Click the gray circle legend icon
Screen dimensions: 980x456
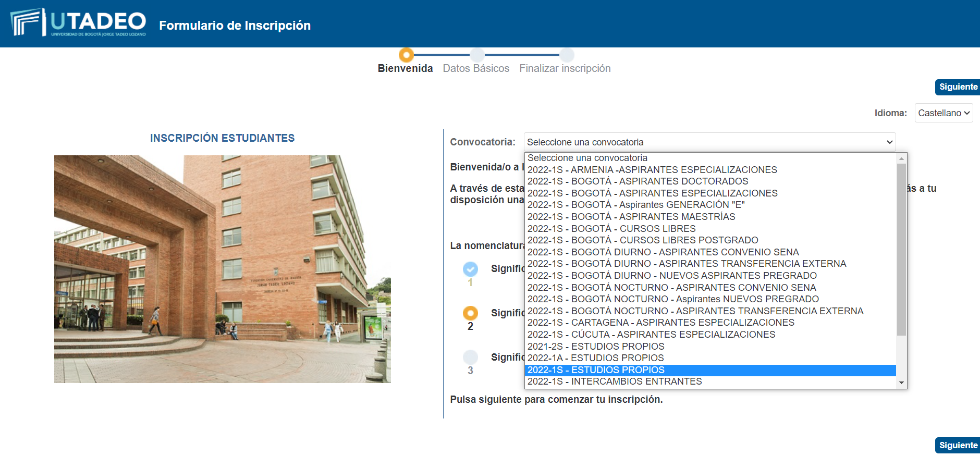pos(470,357)
